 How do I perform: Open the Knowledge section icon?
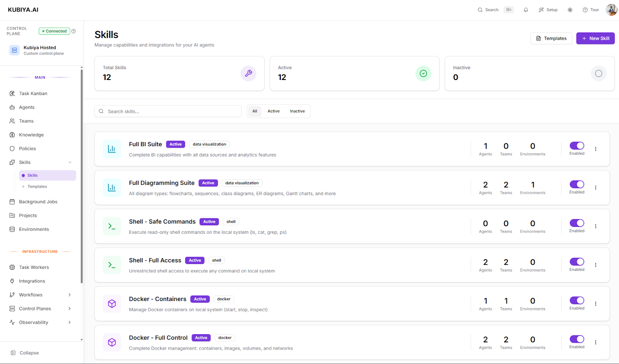(13, 134)
